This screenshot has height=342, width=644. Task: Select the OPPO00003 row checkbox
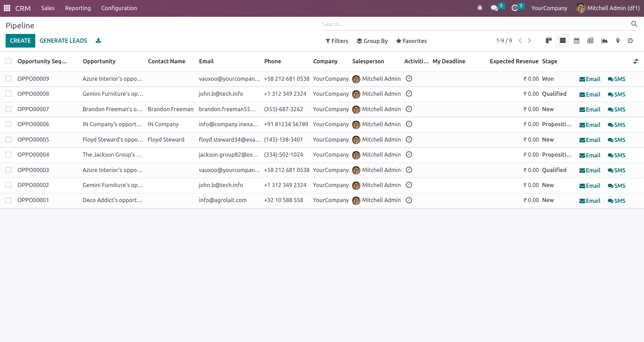click(x=8, y=170)
